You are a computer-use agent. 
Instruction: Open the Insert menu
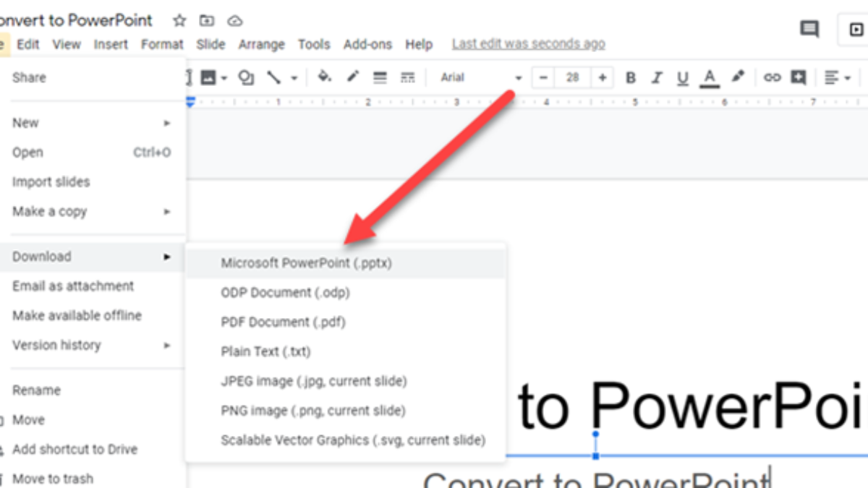[x=111, y=44]
